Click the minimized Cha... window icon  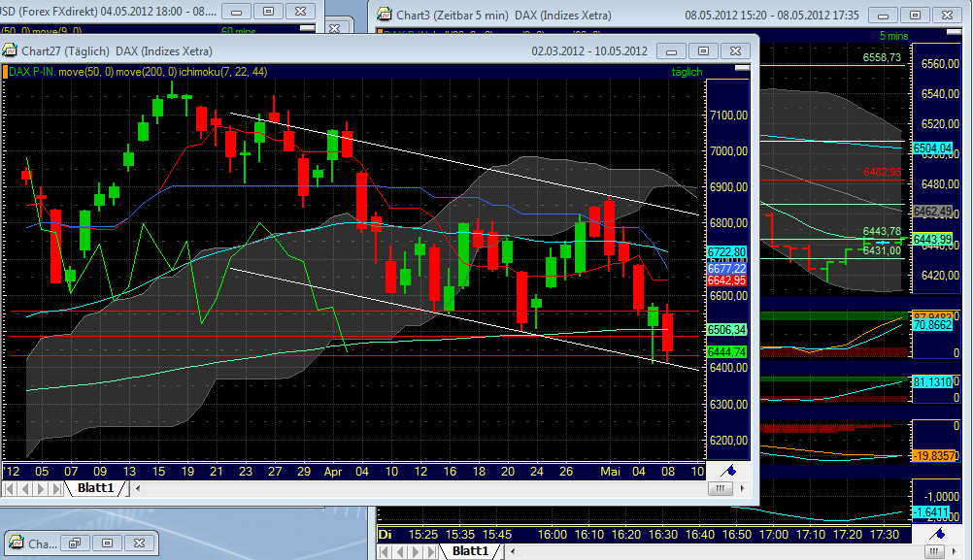(x=17, y=544)
